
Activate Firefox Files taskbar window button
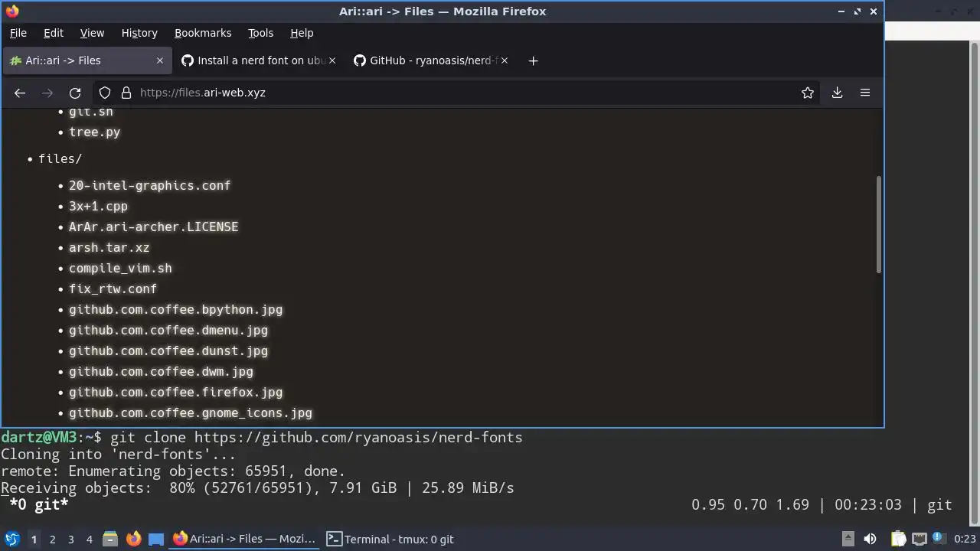(244, 539)
